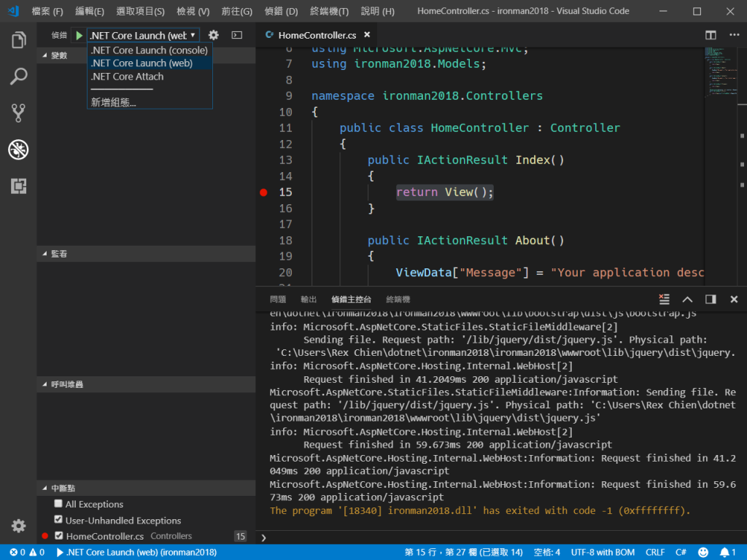The width and height of the screenshot is (747, 560).
Task: Open the Source Control view
Action: (18, 113)
